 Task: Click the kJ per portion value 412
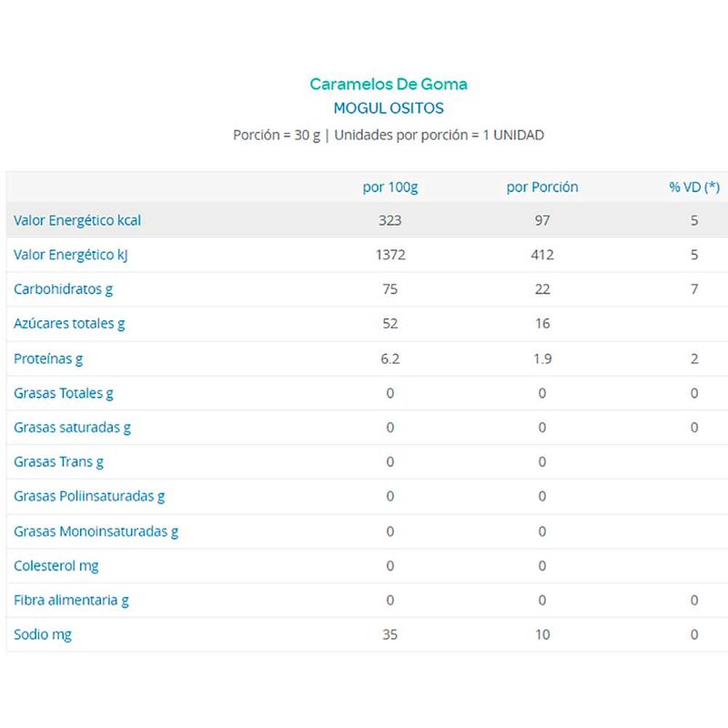tap(542, 255)
